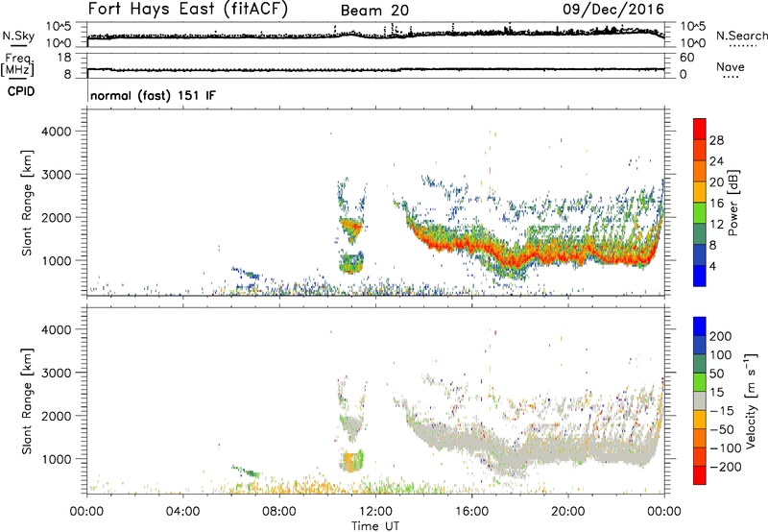Click the date "09/Dec/2016"
This screenshot has width=768, height=532.
click(x=613, y=10)
